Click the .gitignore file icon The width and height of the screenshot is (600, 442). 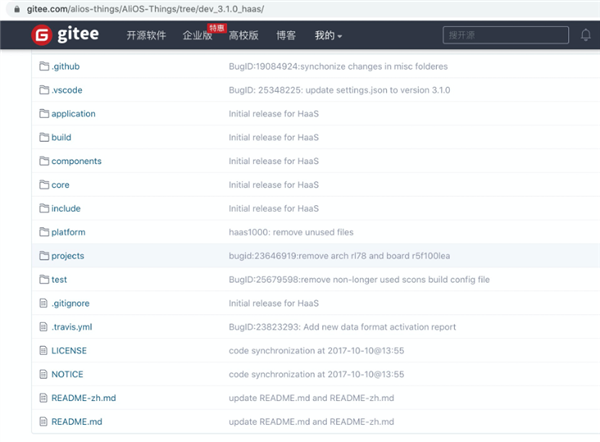(43, 303)
